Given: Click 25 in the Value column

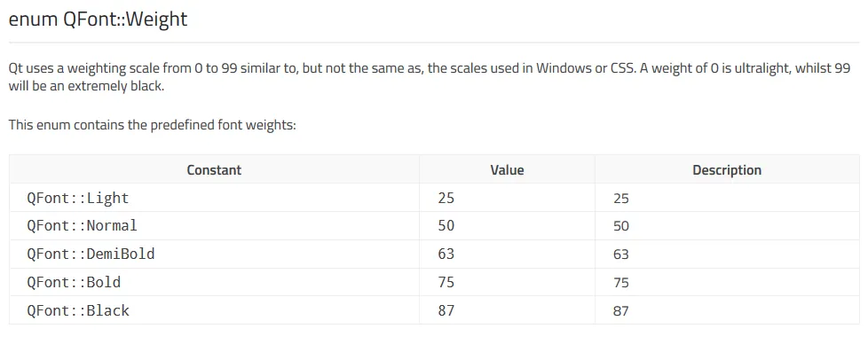Looking at the screenshot, I should tap(446, 198).
